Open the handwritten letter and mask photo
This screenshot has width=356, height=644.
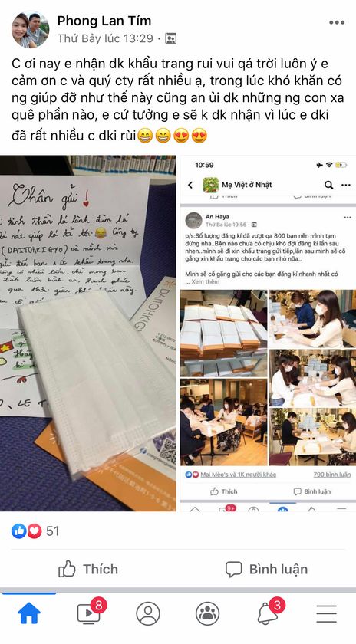[88, 333]
